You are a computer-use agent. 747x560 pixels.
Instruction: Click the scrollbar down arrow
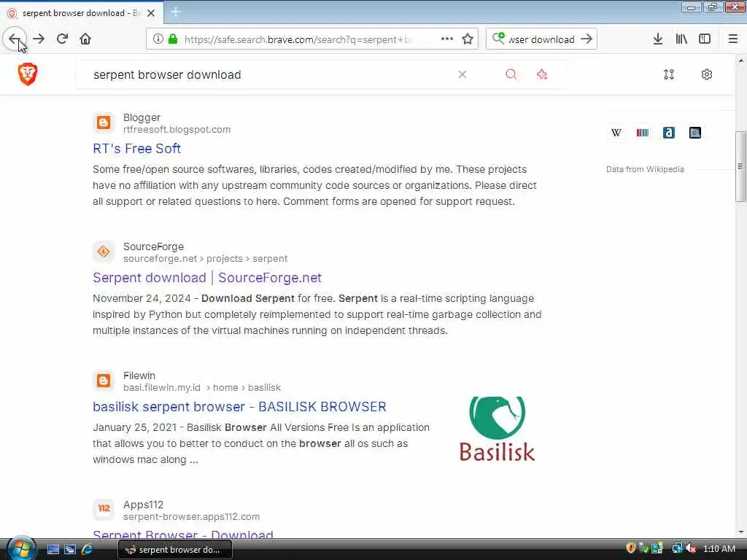coord(740,532)
